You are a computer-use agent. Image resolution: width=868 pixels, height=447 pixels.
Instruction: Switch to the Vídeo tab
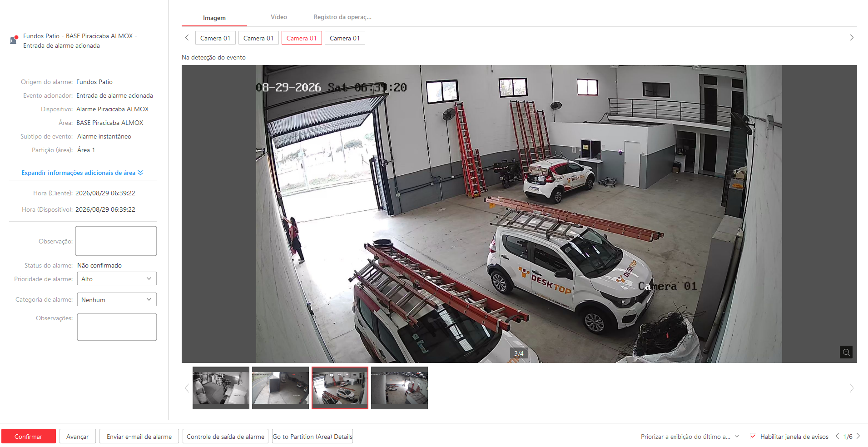click(x=279, y=17)
